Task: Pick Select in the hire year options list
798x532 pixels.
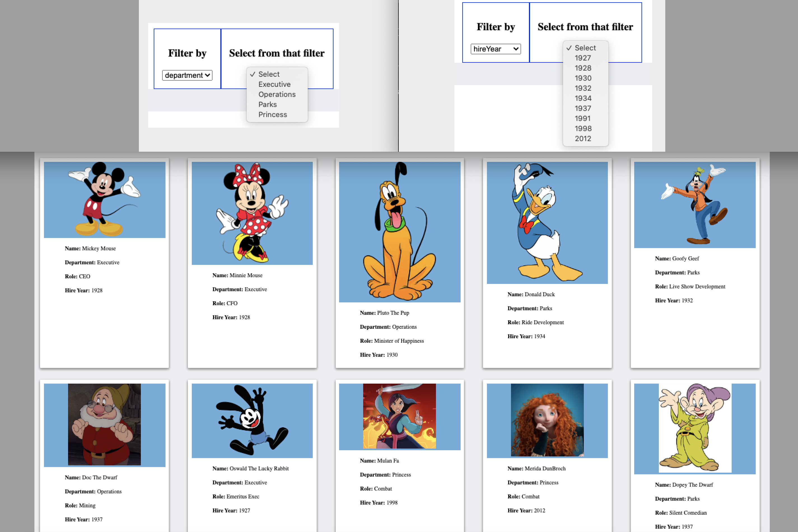Action: coord(585,48)
